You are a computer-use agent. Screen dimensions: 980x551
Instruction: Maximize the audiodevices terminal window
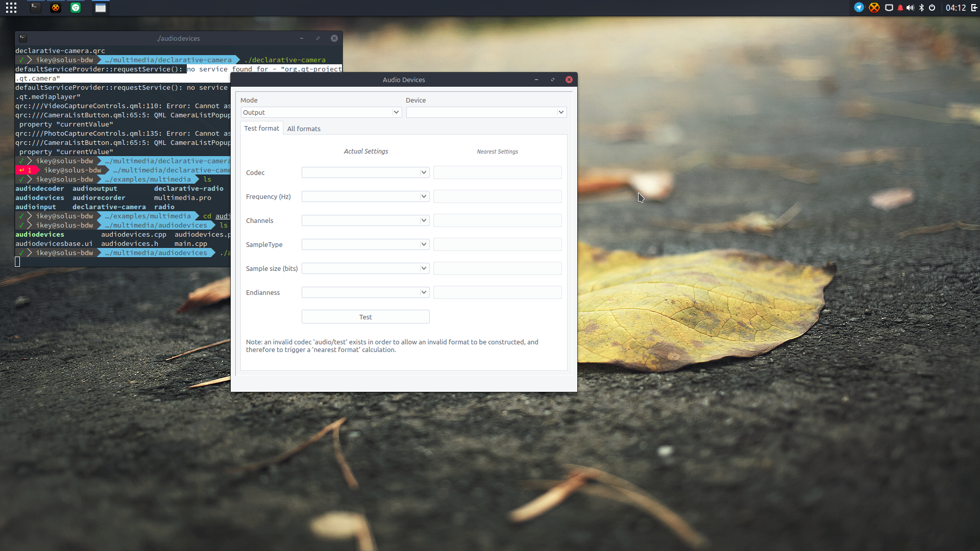[x=318, y=38]
